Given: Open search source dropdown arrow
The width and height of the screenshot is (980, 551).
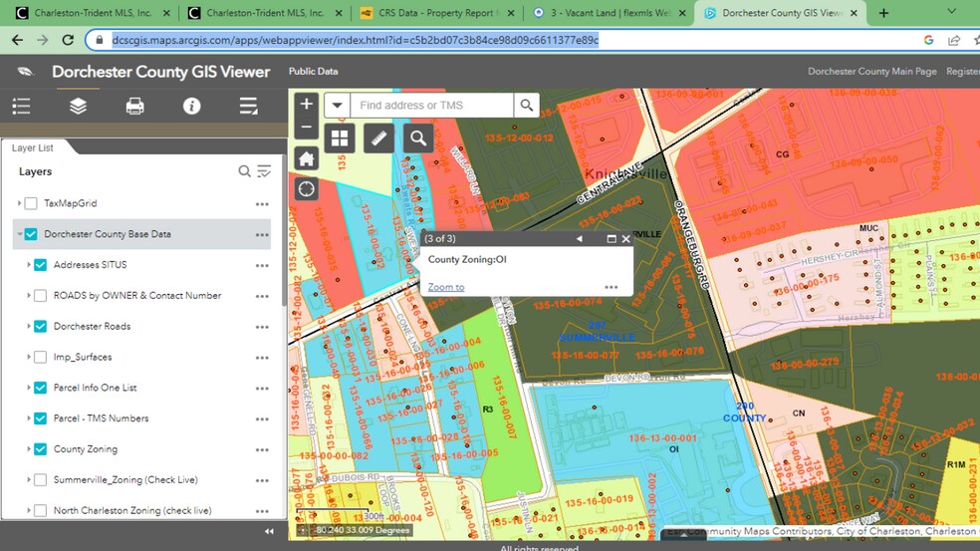Looking at the screenshot, I should coord(337,106).
